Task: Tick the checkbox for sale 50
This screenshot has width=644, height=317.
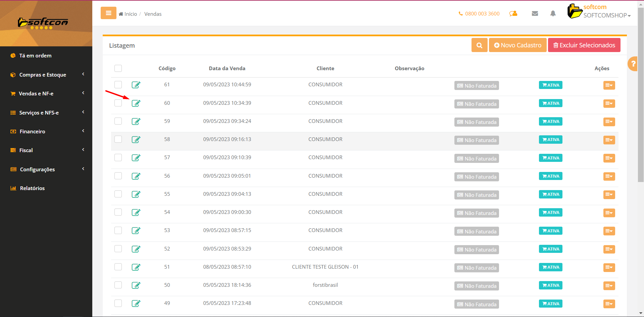Action: point(118,285)
